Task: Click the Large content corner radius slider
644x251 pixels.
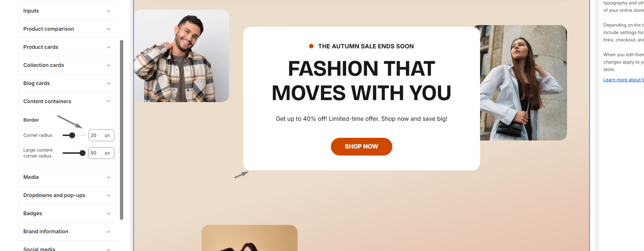Action: pyautogui.click(x=74, y=153)
